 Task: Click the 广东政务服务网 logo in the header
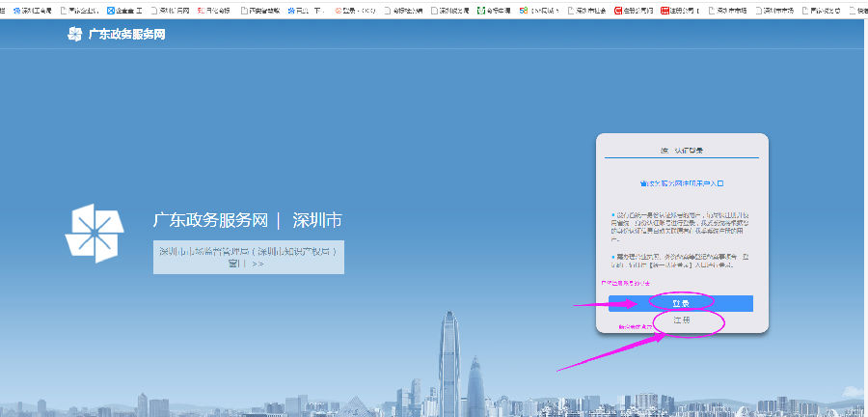pos(75,35)
